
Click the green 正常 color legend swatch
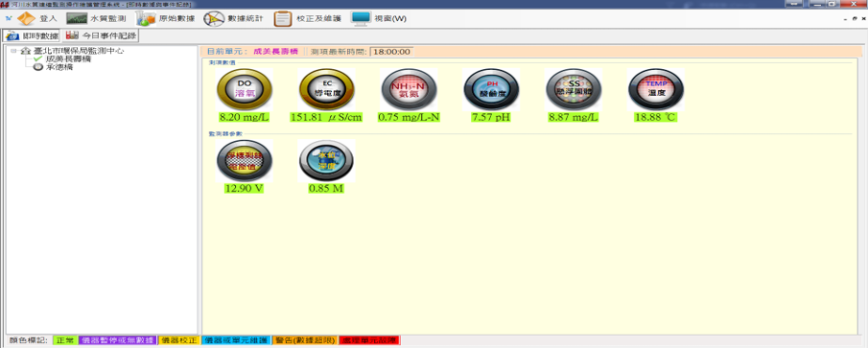65,340
